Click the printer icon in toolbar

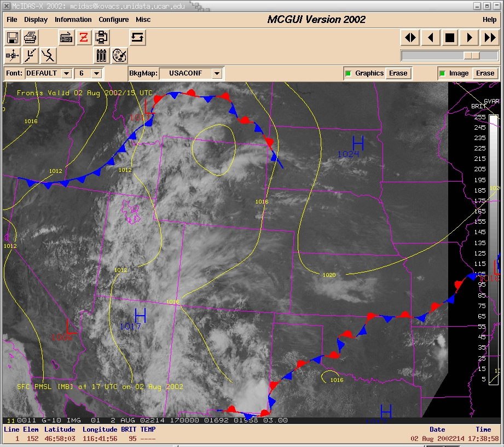click(30, 38)
